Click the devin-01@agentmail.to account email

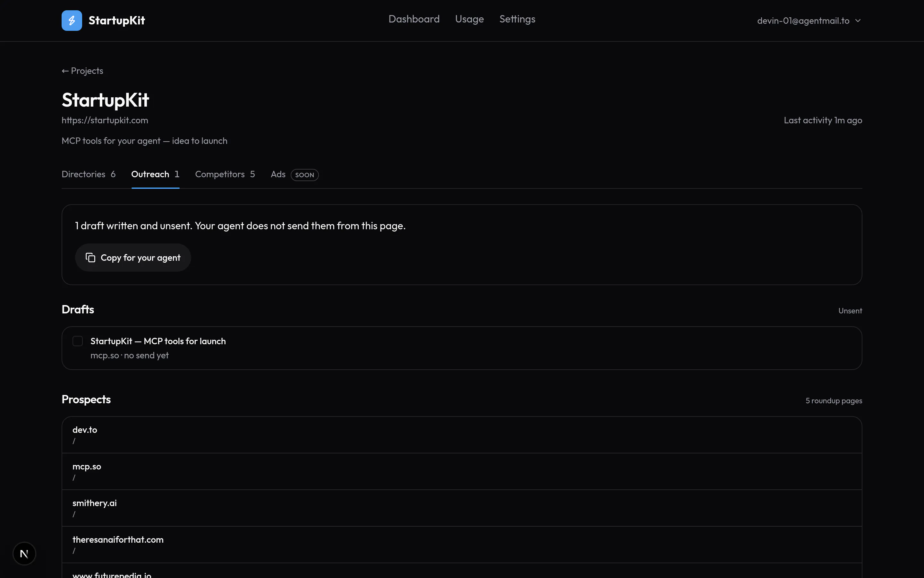(x=803, y=21)
